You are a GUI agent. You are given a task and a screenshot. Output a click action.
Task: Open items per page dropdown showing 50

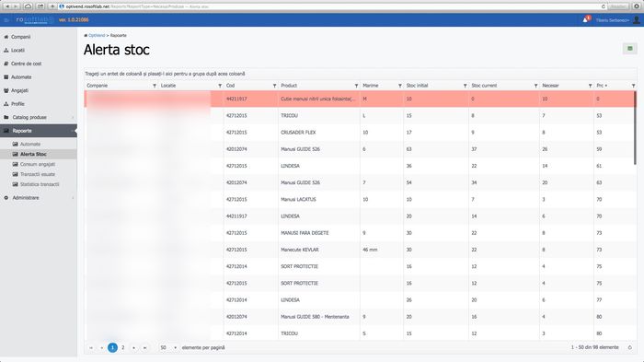pyautogui.click(x=168, y=347)
